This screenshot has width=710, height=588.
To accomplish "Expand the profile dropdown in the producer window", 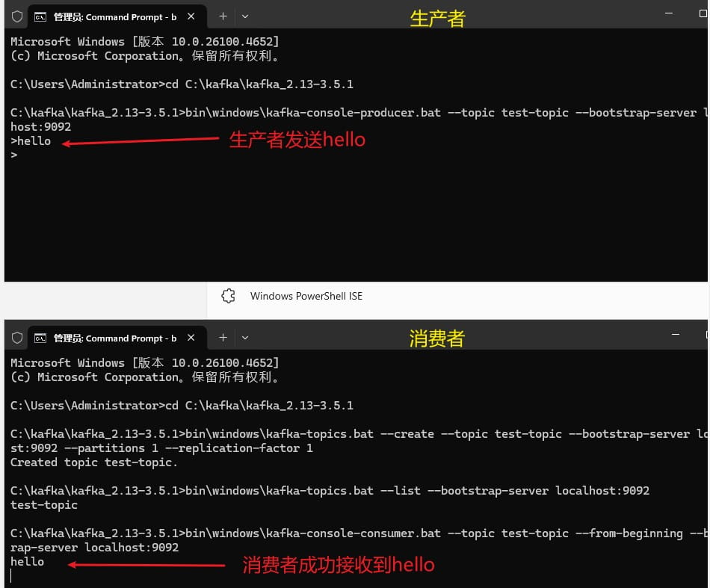I will (245, 16).
